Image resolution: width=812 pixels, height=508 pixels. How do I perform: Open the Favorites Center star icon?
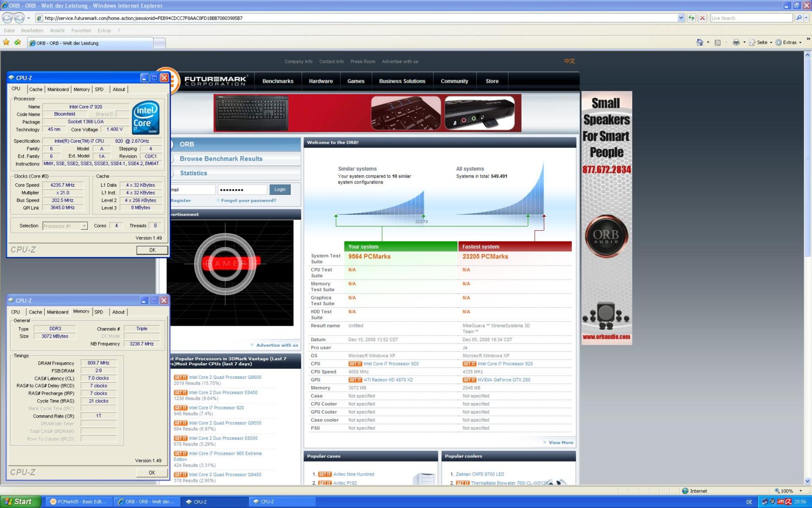tap(6, 43)
